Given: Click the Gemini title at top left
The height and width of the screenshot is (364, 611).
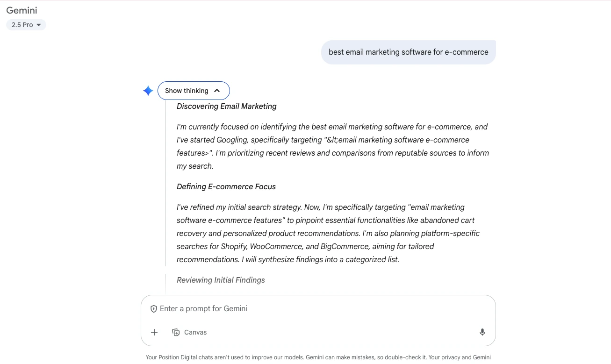Looking at the screenshot, I should [x=22, y=10].
